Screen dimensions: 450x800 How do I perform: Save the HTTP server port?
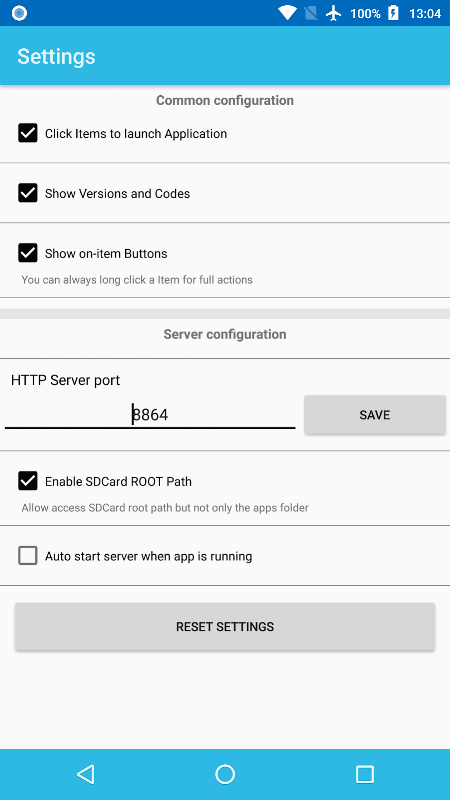click(374, 415)
